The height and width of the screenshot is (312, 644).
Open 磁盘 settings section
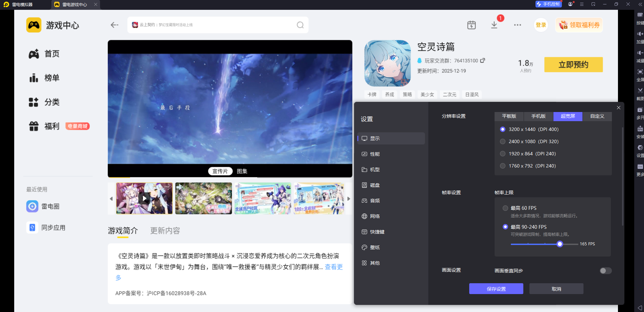(391, 185)
